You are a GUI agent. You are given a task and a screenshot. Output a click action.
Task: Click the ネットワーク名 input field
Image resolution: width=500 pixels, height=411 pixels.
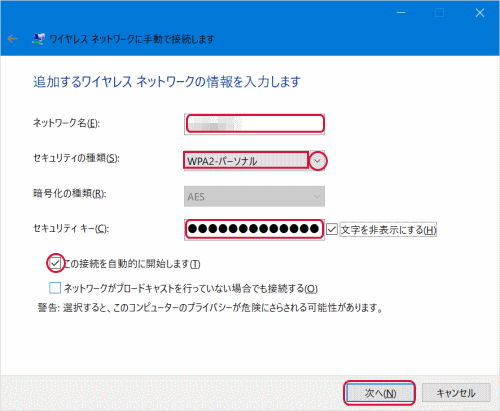coord(254,124)
